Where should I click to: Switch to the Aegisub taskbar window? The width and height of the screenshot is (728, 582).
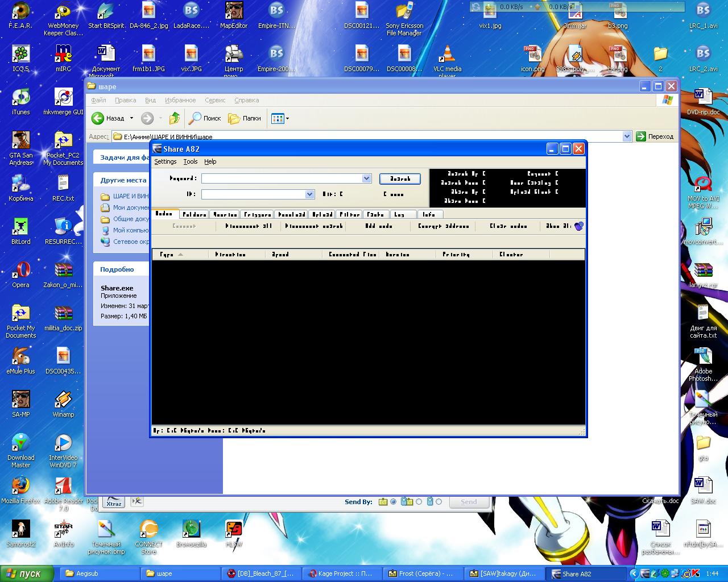click(98, 573)
